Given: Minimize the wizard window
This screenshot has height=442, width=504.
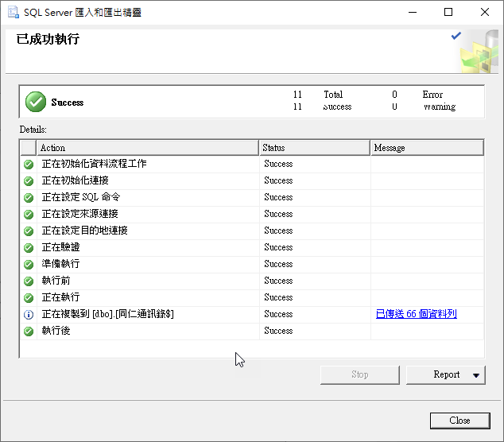Looking at the screenshot, I should click(x=413, y=12).
